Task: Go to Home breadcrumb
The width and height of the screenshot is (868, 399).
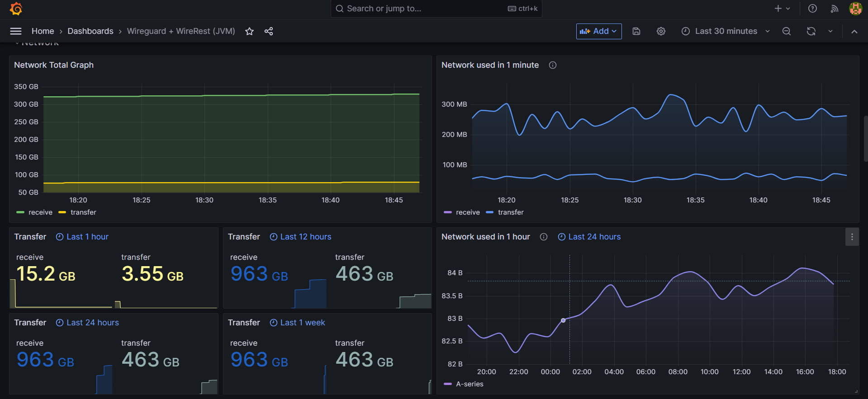Action: point(43,31)
